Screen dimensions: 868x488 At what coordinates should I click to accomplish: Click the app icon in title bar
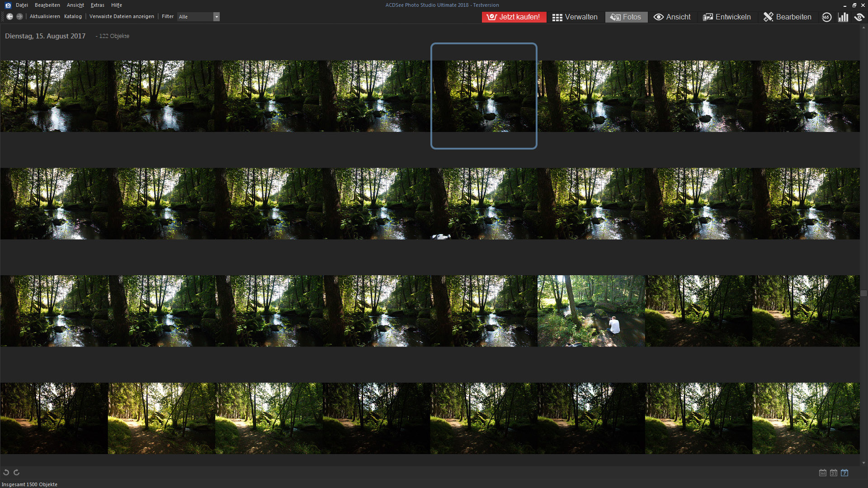(x=8, y=5)
